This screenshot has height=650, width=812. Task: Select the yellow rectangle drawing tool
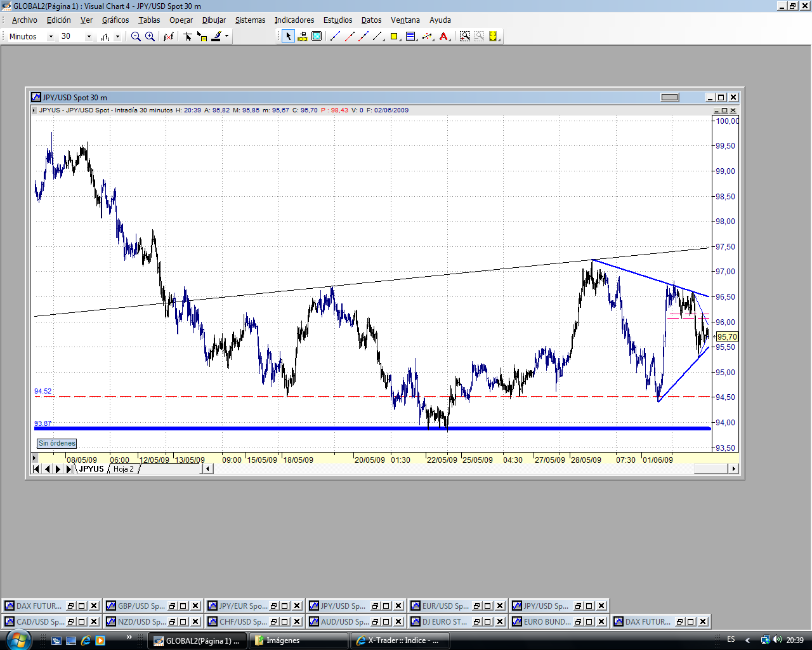coord(394,37)
